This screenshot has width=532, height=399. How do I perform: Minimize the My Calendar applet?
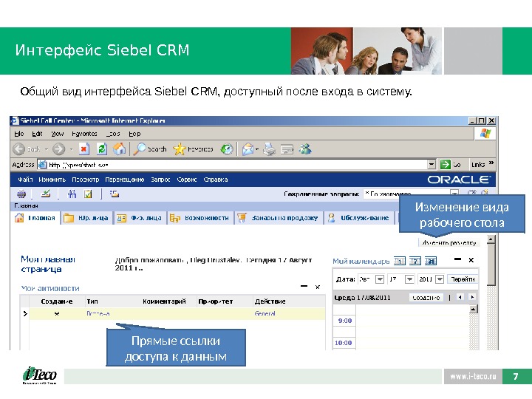457,259
